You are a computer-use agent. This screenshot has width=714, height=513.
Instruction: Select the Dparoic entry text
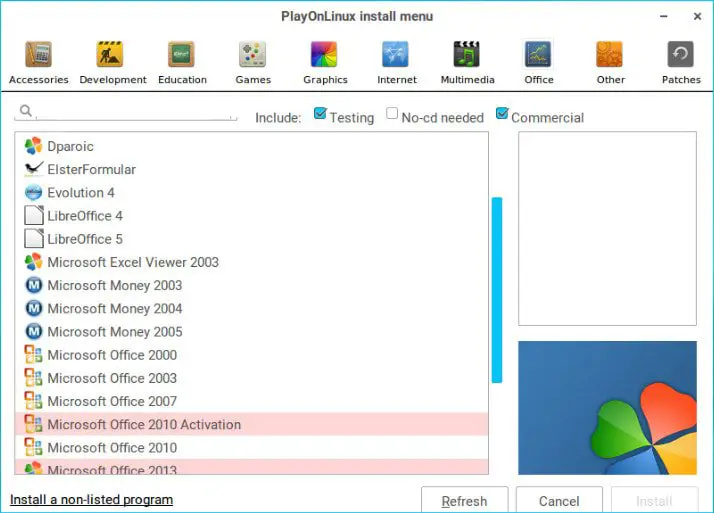(x=71, y=147)
